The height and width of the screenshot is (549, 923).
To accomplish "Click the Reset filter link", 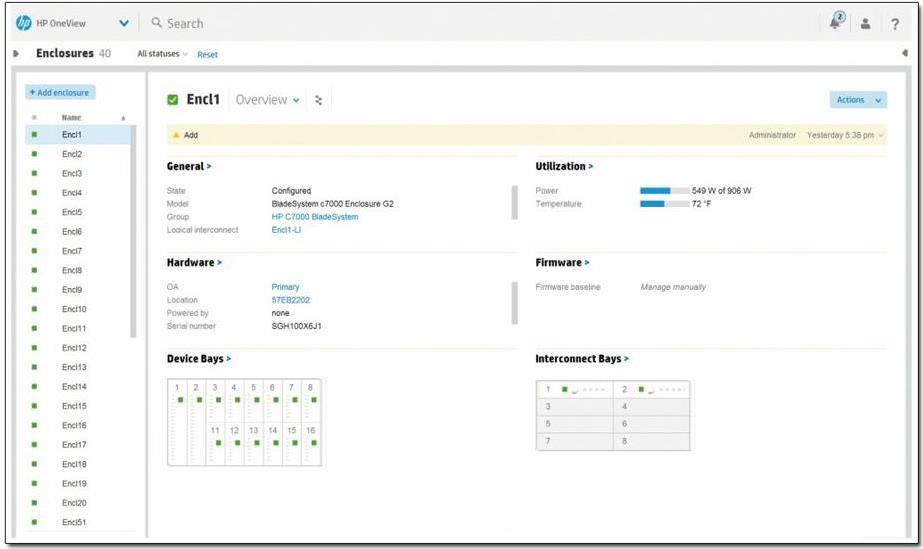I will 207,55.
